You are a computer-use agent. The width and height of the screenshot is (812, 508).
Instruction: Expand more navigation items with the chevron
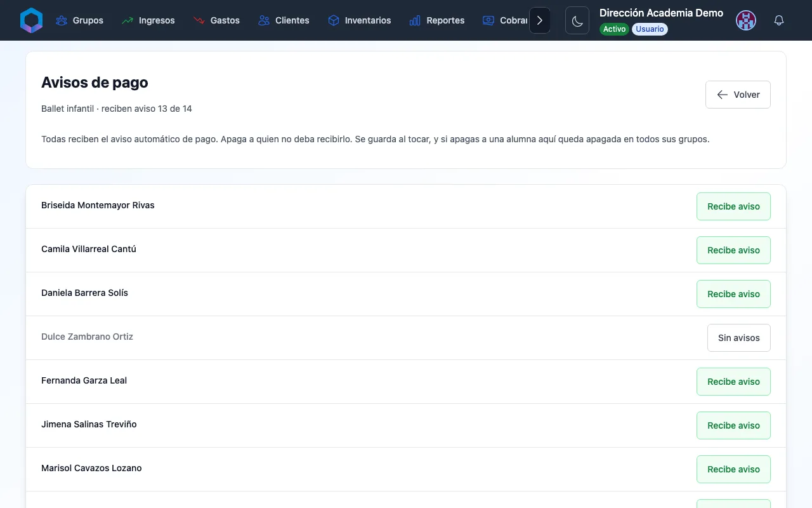[540, 20]
